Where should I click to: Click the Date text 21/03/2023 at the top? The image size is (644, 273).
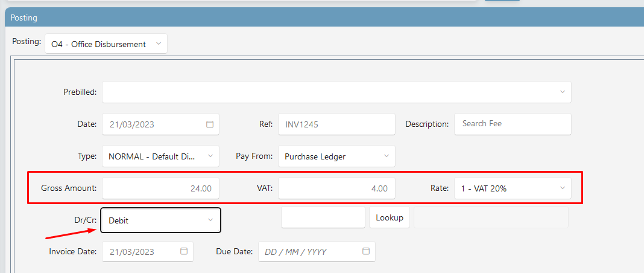tap(131, 124)
